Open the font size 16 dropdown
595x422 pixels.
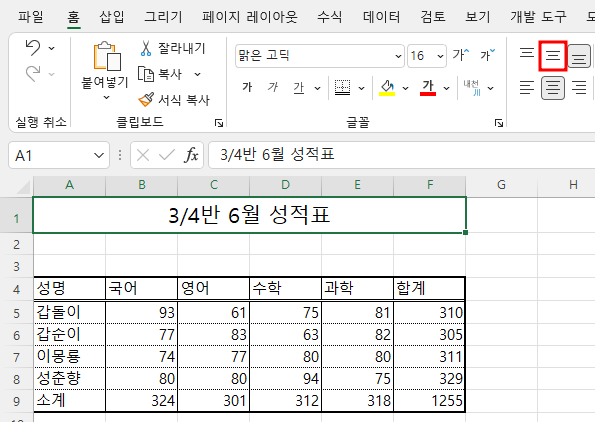pyautogui.click(x=440, y=56)
